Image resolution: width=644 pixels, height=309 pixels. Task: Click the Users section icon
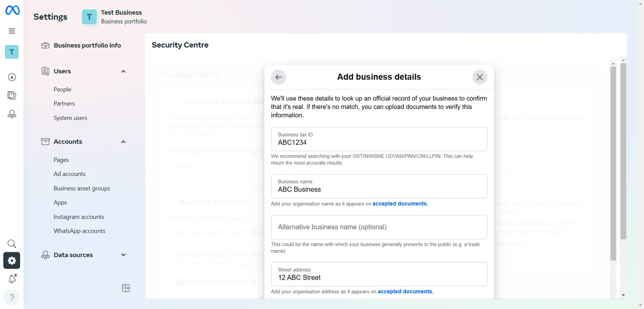pyautogui.click(x=45, y=71)
